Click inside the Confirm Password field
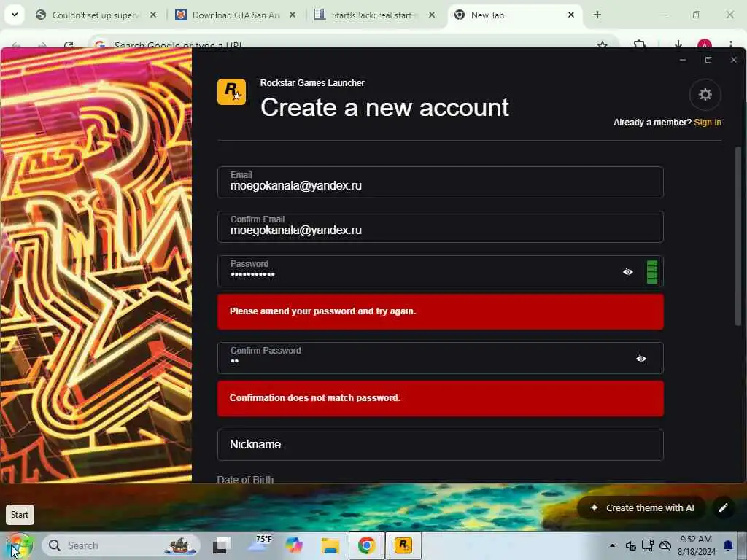This screenshot has width=747, height=560. pos(440,357)
